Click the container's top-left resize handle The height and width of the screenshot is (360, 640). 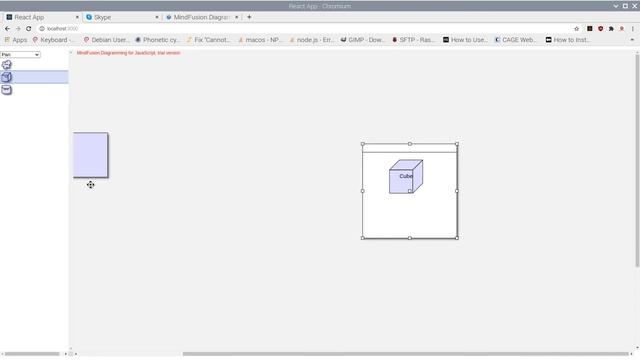pyautogui.click(x=362, y=144)
